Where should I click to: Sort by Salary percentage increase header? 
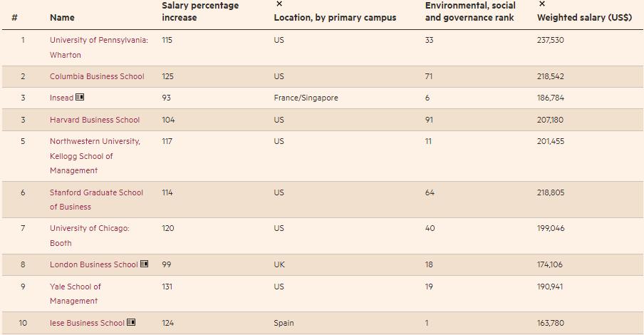click(200, 11)
